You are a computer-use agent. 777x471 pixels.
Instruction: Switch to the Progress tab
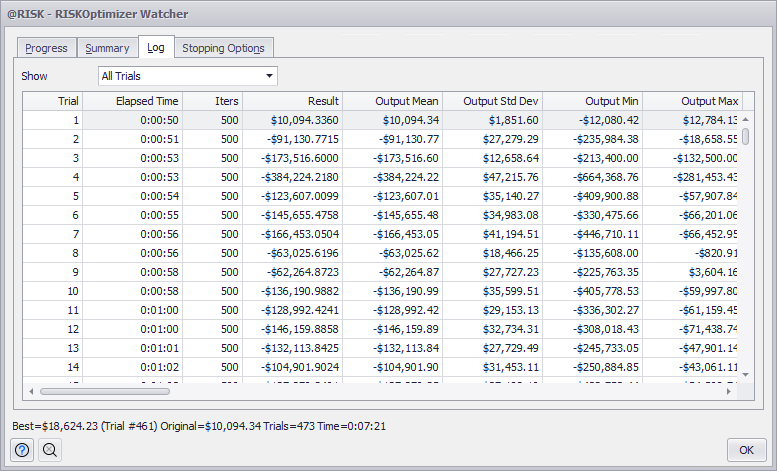(47, 48)
